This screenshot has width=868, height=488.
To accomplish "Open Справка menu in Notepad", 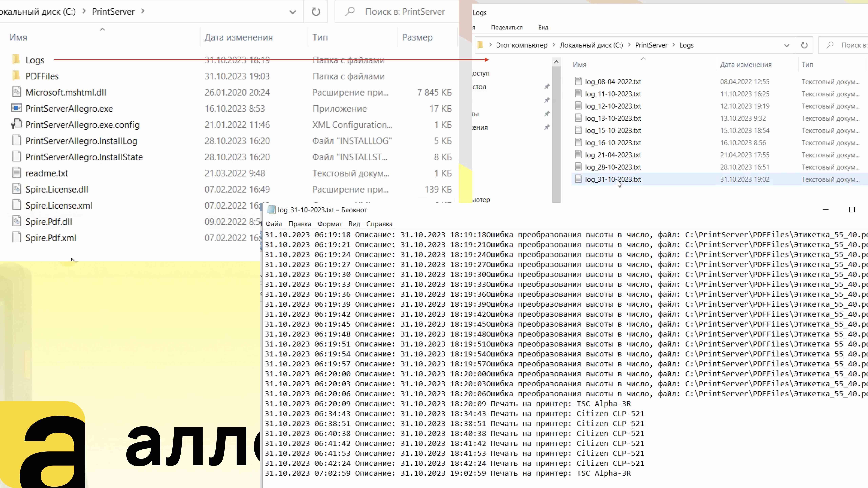I will coord(379,224).
